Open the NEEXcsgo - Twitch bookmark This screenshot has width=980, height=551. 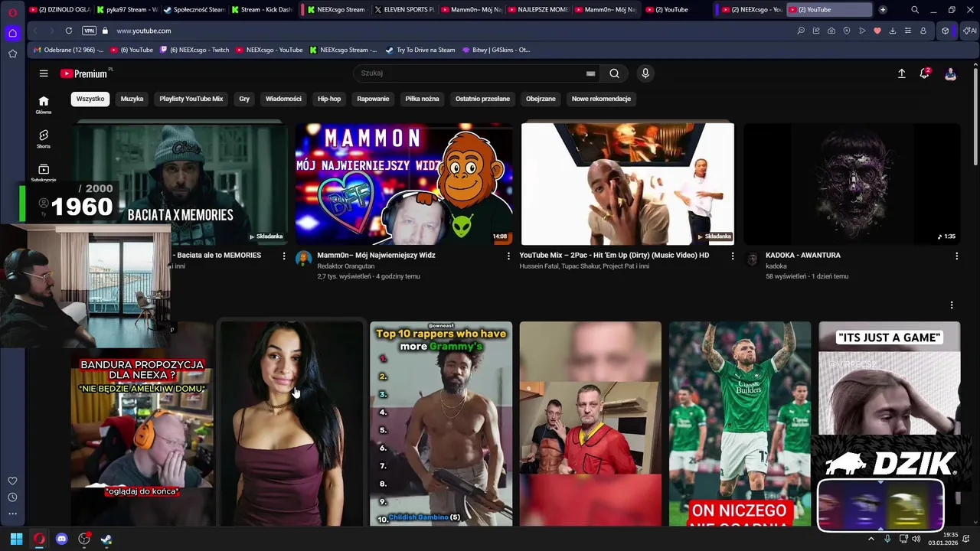(194, 50)
